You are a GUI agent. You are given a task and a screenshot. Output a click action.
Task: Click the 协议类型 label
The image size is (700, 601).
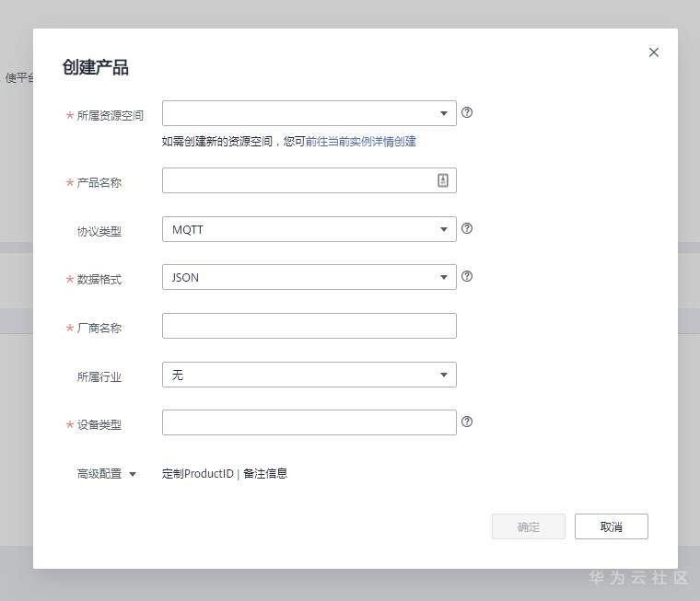click(99, 231)
